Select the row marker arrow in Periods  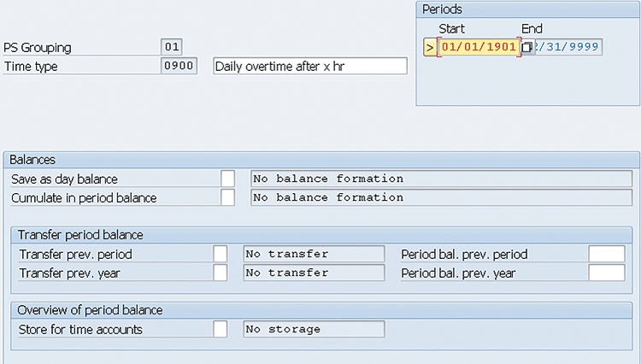pyautogui.click(x=429, y=48)
